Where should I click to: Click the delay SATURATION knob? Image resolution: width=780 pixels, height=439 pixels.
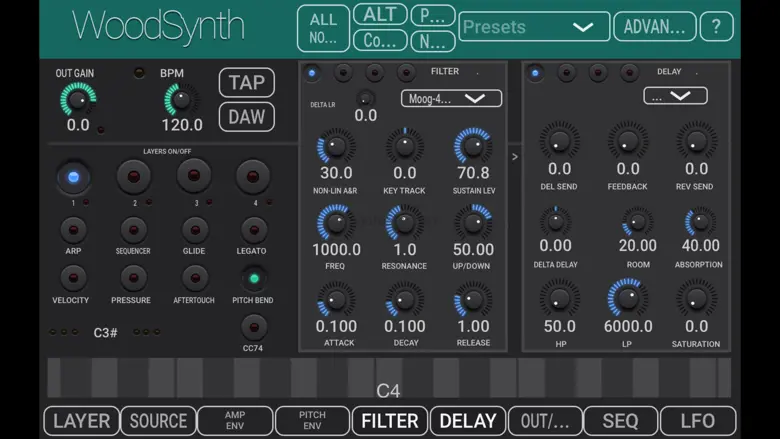coord(696,298)
